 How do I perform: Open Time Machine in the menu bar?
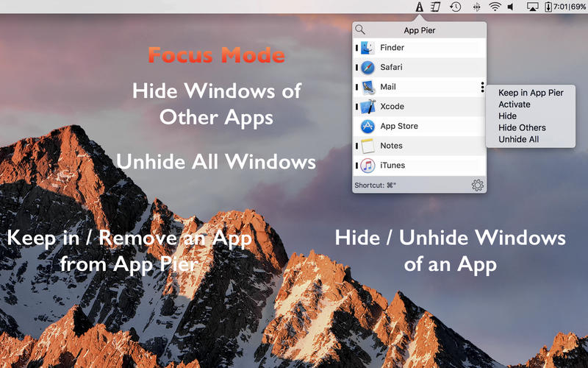456,7
